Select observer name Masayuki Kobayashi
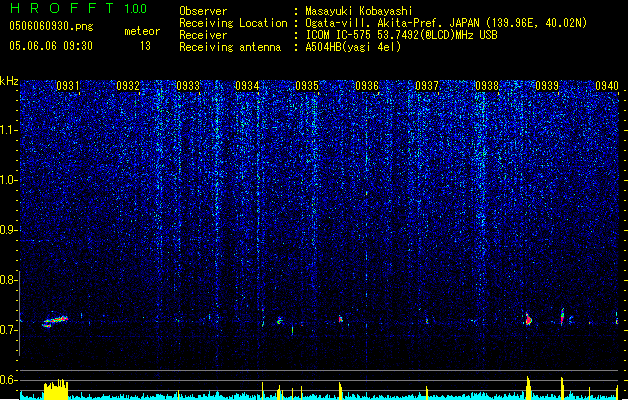Viewport: 629px width, 400px height. click(359, 11)
